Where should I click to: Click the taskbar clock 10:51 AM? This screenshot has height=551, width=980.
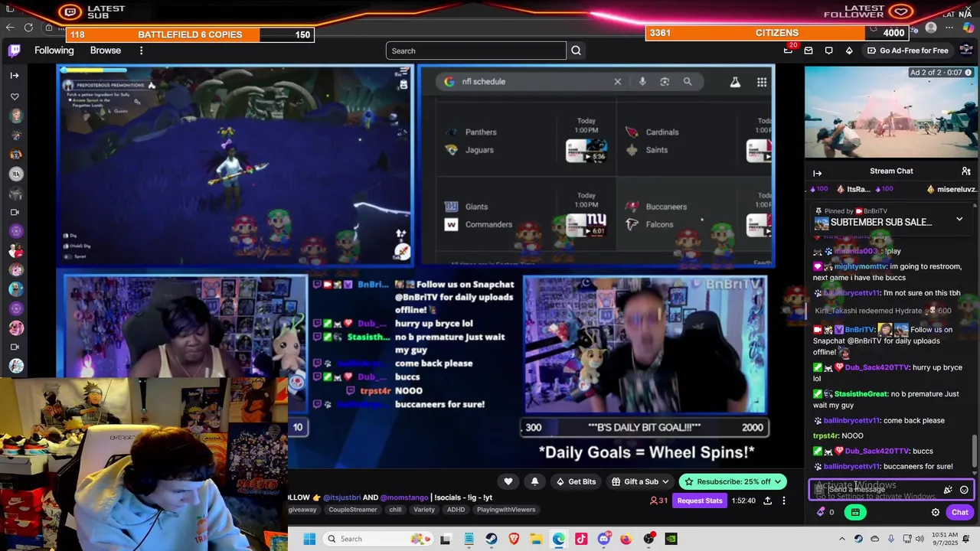pos(944,539)
